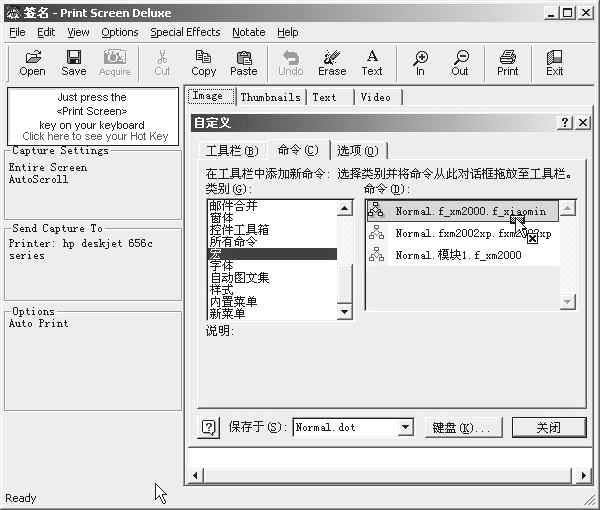Click the Acquire toolbar icon
Viewport: 600px width, 510px height.
115,63
